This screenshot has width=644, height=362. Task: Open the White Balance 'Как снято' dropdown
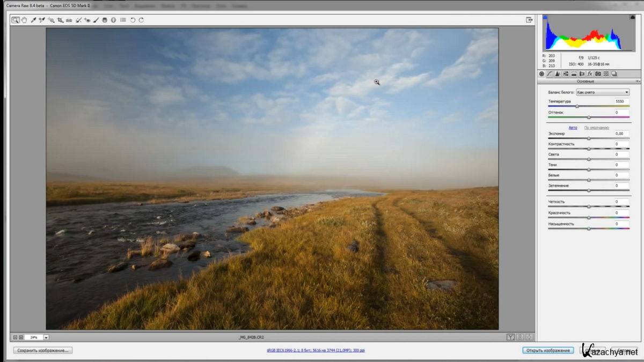click(x=603, y=92)
